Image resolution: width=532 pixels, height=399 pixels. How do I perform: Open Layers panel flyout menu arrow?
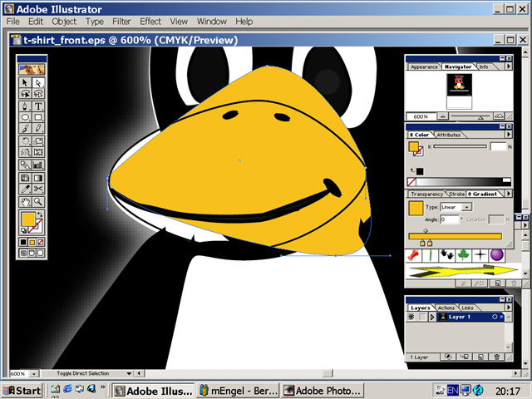click(x=509, y=308)
